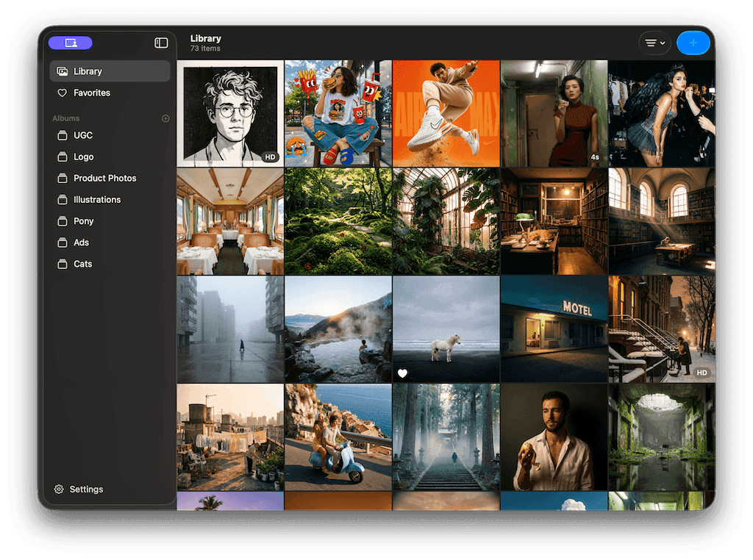Click the Albums section heading
Screen dimensions: 753x560
[x=65, y=118]
